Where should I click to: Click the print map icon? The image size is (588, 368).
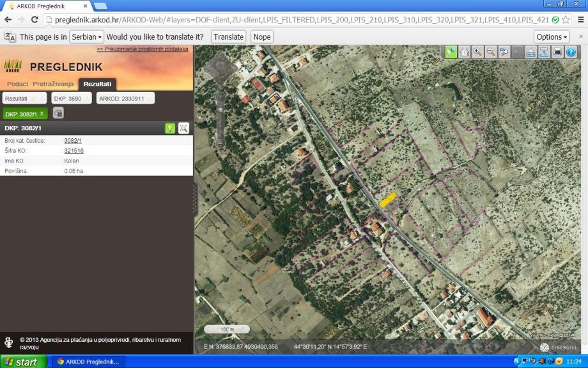point(557,52)
